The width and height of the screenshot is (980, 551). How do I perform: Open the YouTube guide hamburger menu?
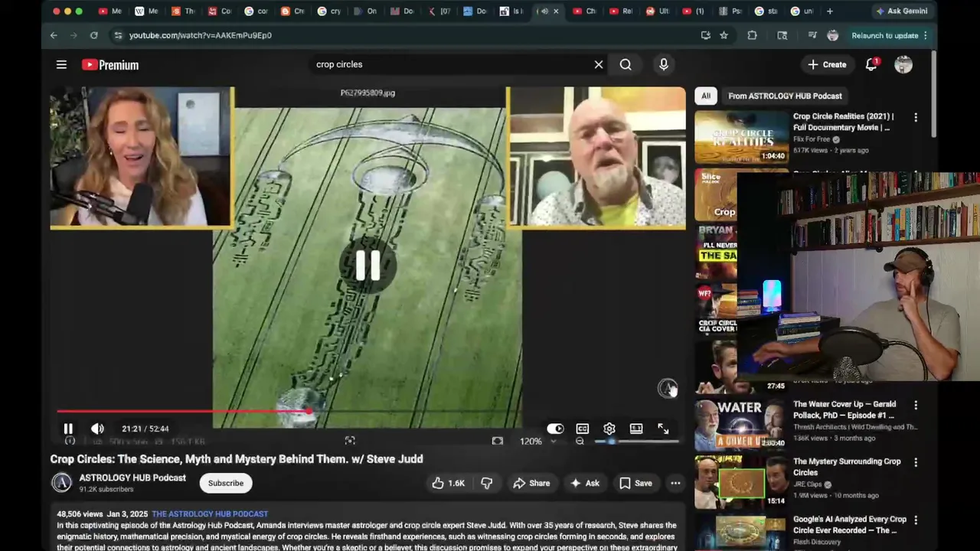click(x=61, y=65)
